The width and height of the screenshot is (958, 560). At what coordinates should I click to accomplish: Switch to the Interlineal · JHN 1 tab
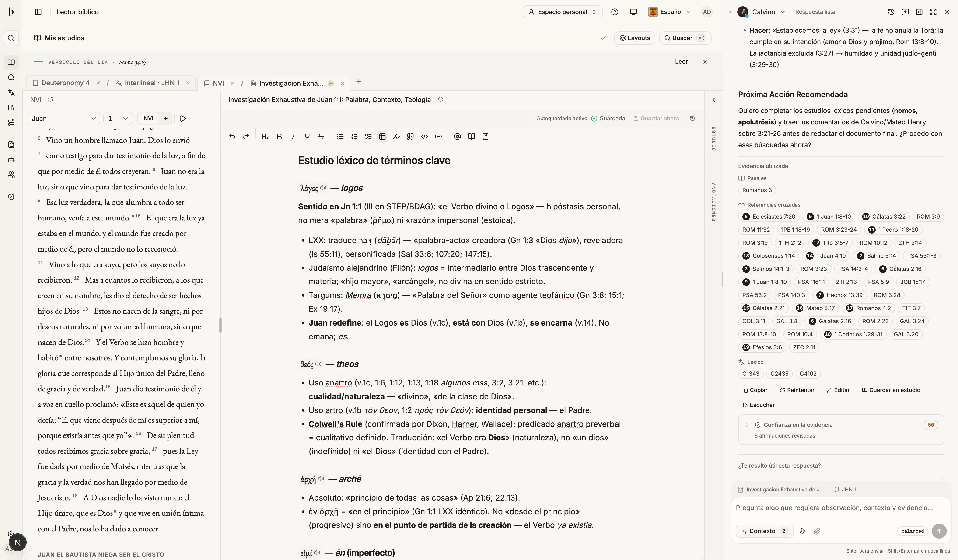click(148, 83)
